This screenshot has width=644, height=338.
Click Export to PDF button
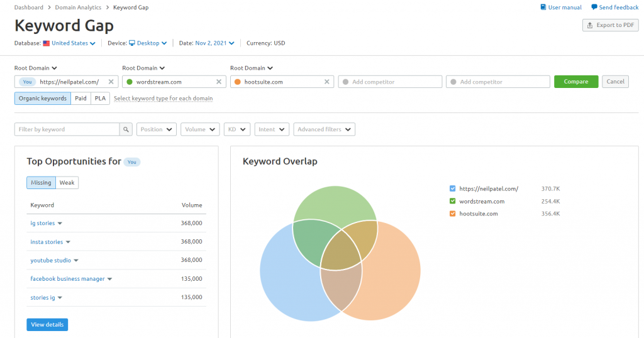(610, 25)
